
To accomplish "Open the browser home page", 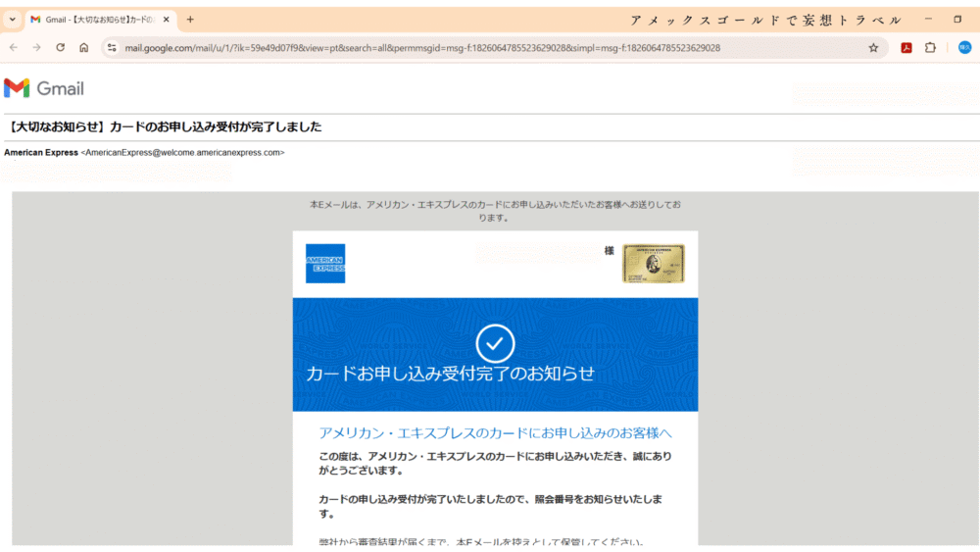I will pyautogui.click(x=83, y=47).
